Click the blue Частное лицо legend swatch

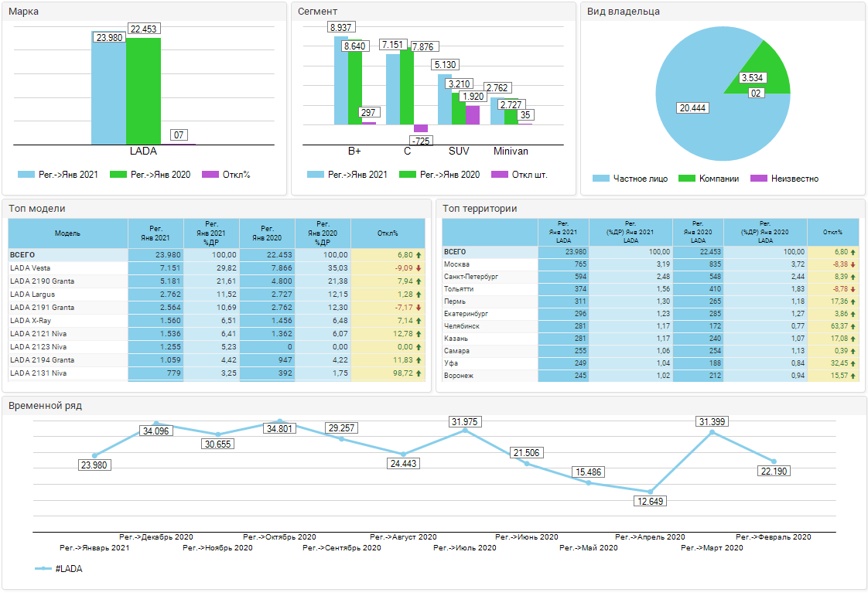[x=600, y=179]
